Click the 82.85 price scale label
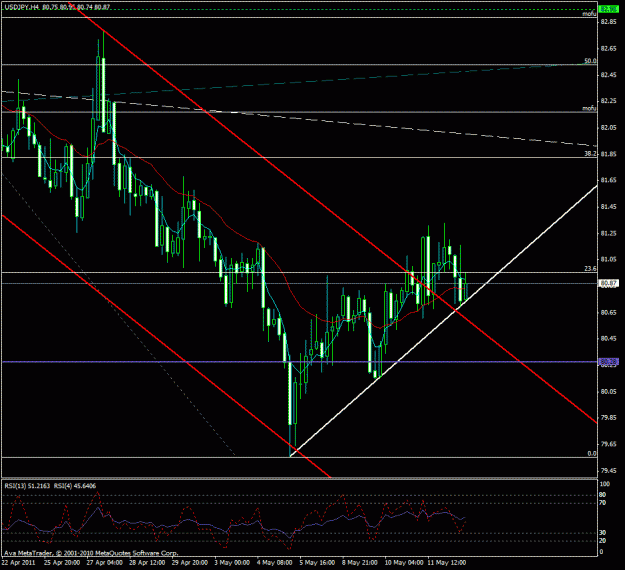This screenshot has width=625, height=570. point(608,22)
